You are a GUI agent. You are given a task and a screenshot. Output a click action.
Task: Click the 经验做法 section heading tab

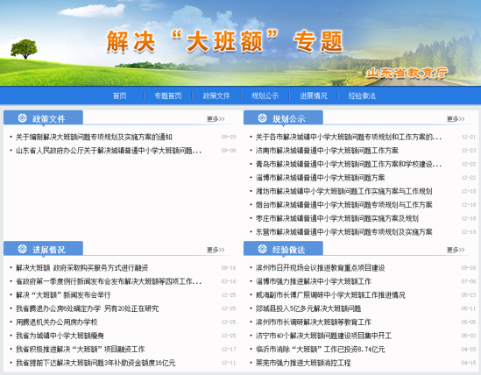click(283, 249)
